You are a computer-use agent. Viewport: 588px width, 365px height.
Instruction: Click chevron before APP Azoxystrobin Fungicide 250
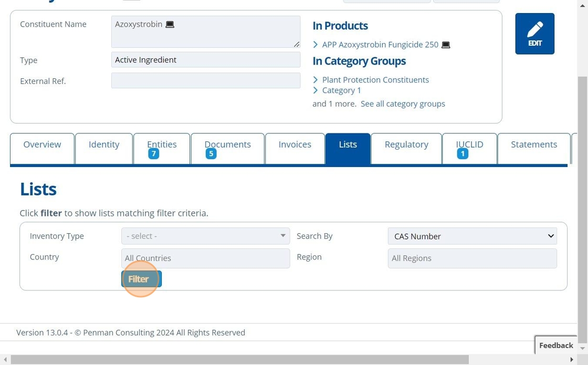(x=316, y=45)
